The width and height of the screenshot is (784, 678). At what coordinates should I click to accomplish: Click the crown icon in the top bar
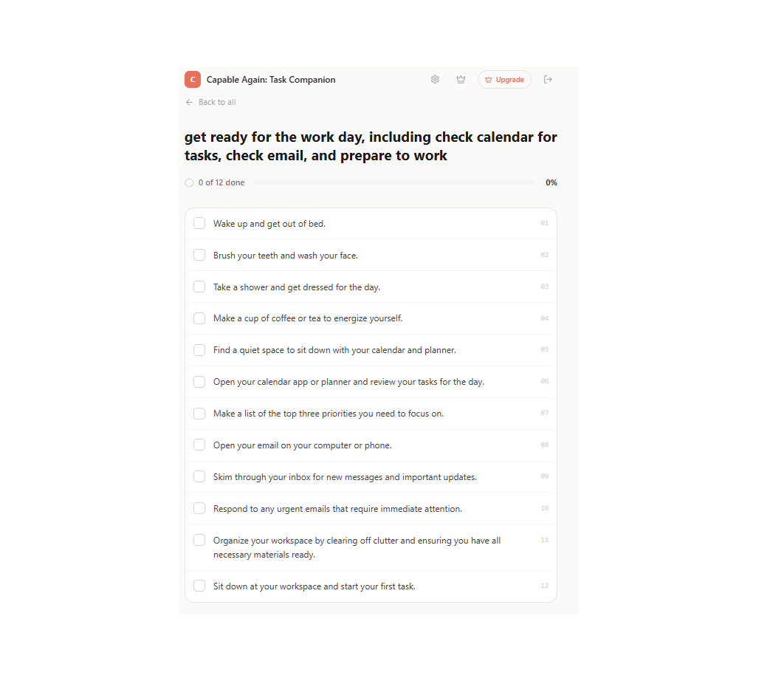coord(461,79)
